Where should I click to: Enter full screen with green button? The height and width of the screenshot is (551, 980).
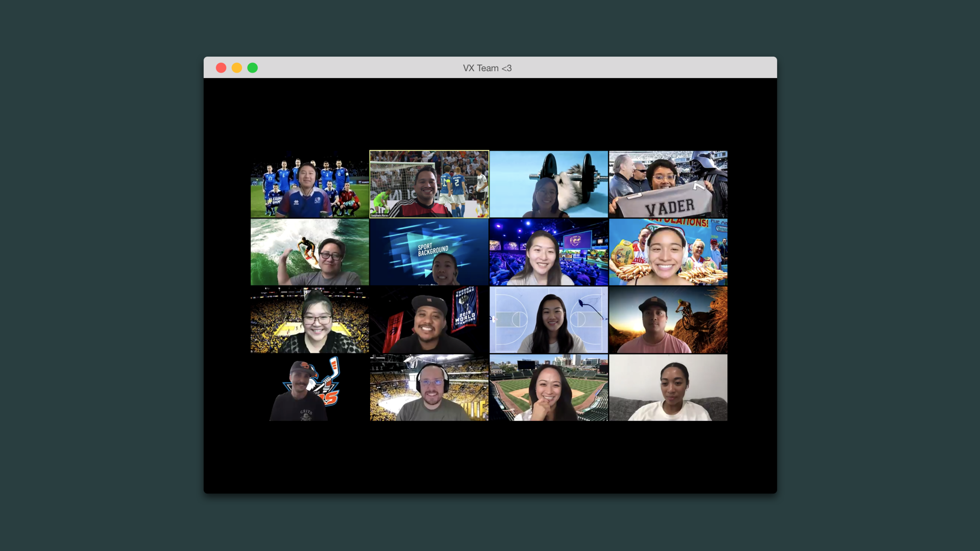pyautogui.click(x=252, y=68)
